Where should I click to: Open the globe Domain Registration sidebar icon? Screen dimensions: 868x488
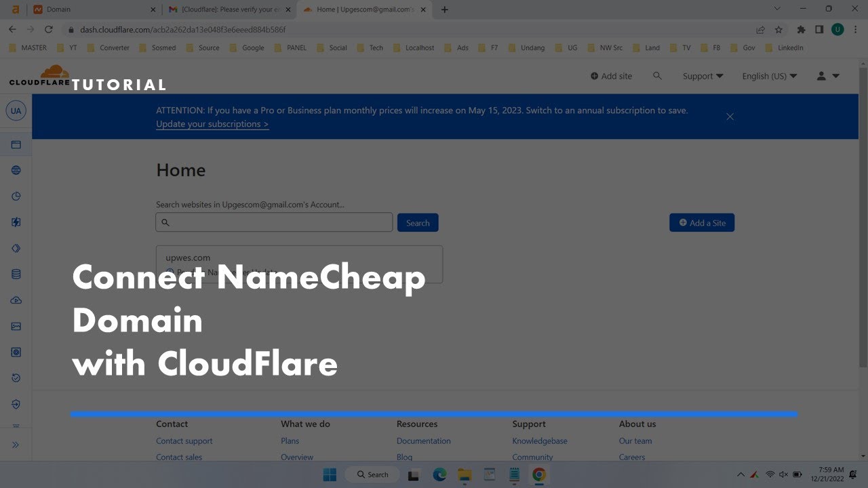click(16, 171)
